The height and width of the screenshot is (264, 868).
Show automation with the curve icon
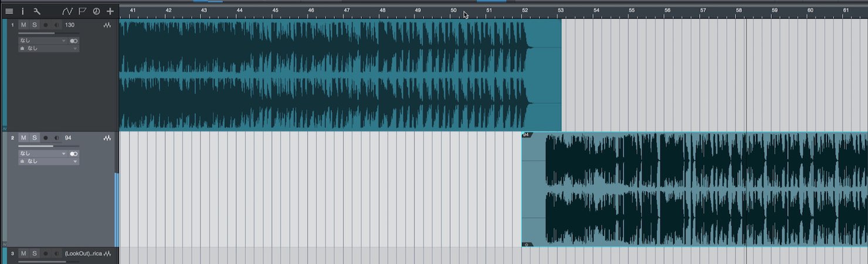tap(67, 11)
